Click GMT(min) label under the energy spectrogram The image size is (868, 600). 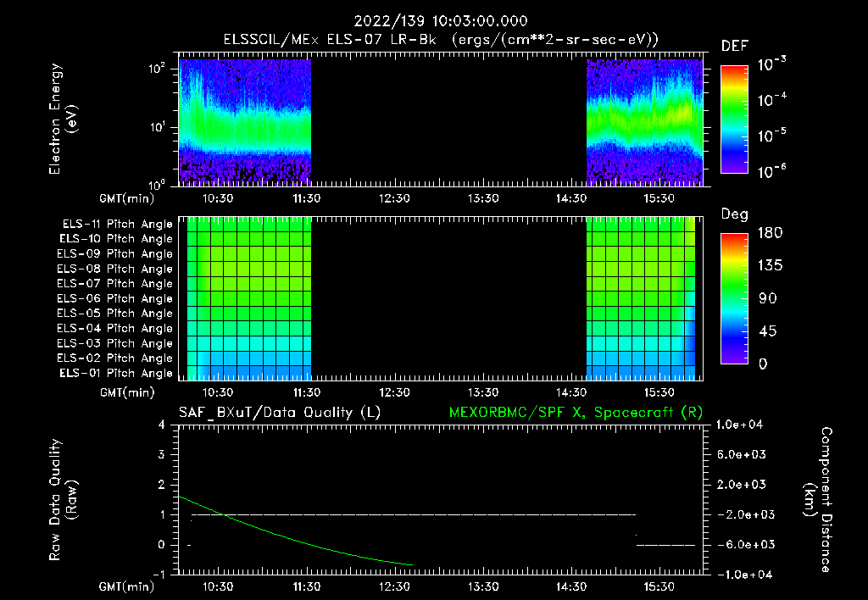tap(127, 198)
